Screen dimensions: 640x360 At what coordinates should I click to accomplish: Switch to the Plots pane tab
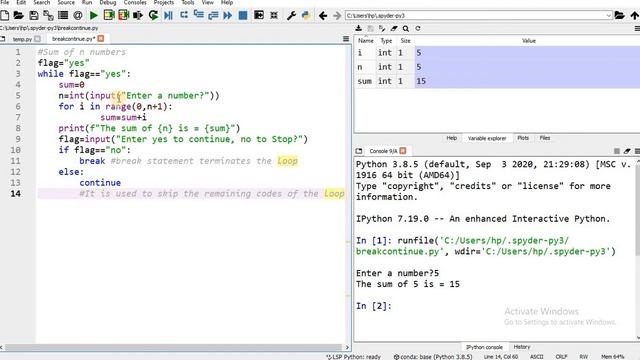tap(523, 138)
